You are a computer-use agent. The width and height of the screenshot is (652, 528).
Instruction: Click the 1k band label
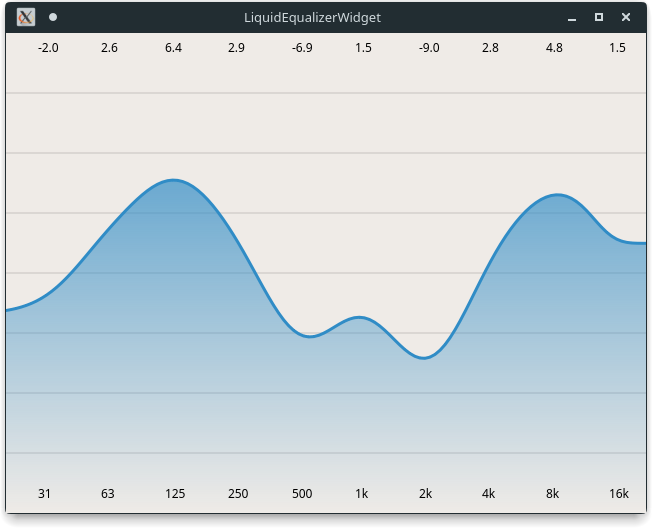362,493
